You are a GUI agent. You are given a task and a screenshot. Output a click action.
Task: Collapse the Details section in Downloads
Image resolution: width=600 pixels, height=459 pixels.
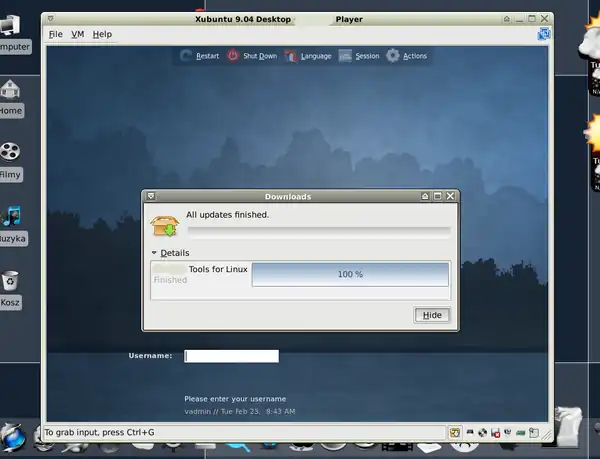[x=155, y=253]
